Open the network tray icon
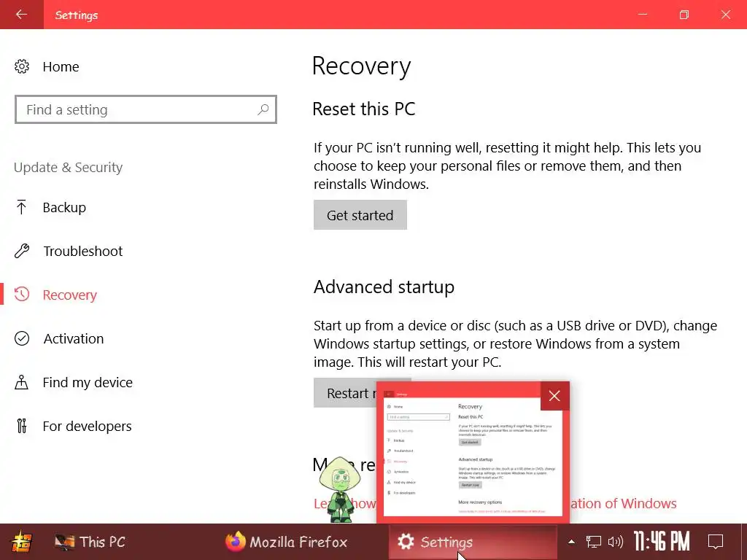Viewport: 747px width, 560px height. (x=593, y=542)
